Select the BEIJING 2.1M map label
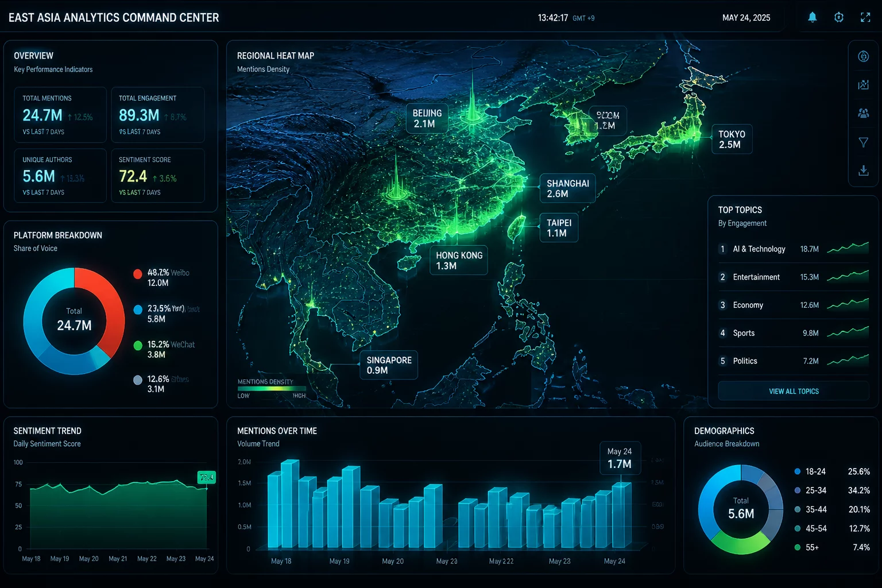 pos(427,118)
